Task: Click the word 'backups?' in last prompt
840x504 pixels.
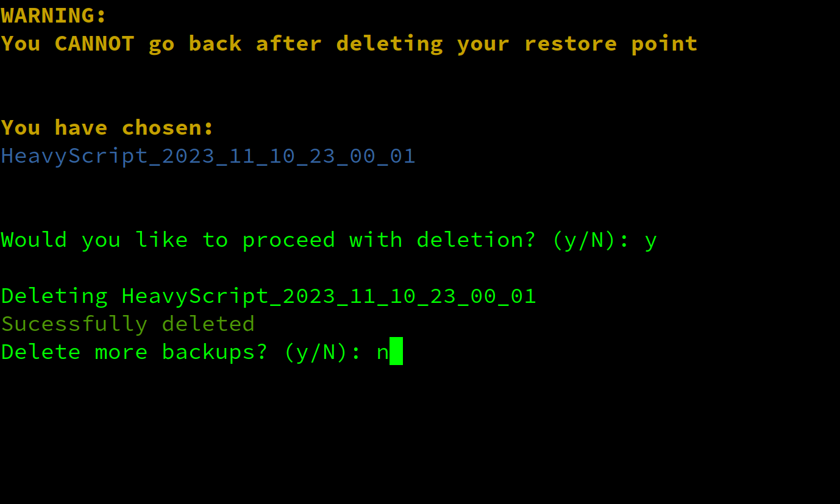Action: [x=215, y=352]
